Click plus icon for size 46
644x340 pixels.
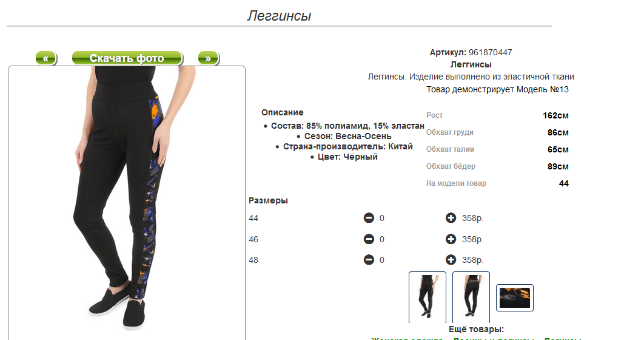(451, 239)
